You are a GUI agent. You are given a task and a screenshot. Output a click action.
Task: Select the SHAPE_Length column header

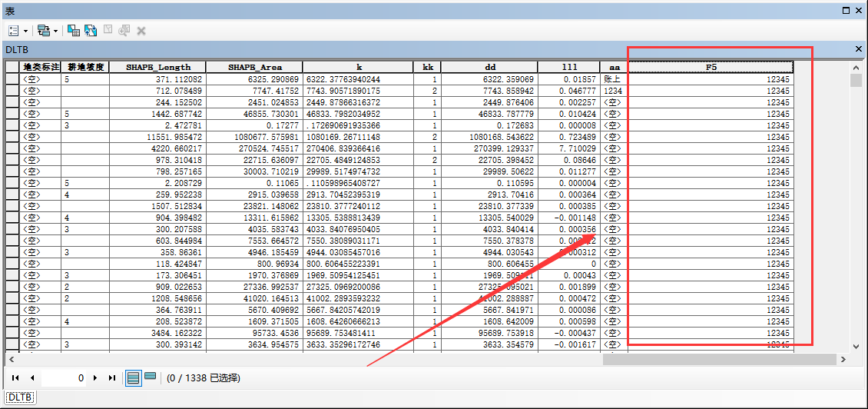click(157, 67)
